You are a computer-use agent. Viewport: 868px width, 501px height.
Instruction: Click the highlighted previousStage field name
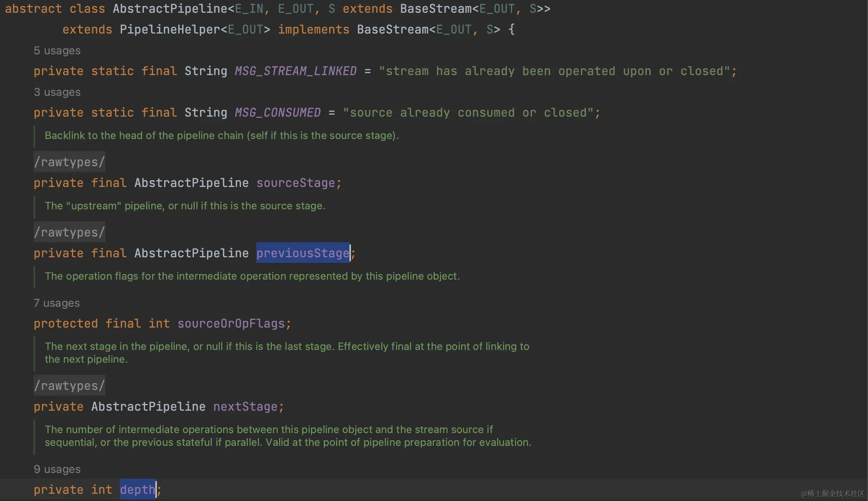(x=303, y=253)
